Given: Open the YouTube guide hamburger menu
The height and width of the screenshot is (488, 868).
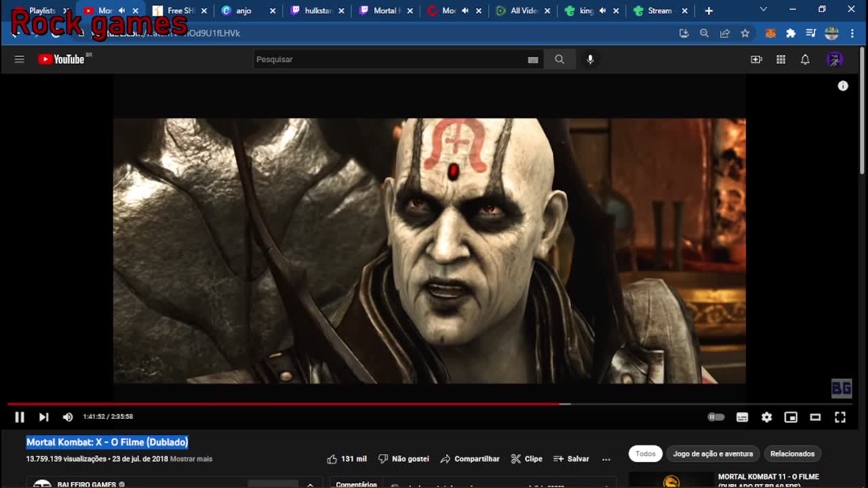Looking at the screenshot, I should [x=19, y=59].
